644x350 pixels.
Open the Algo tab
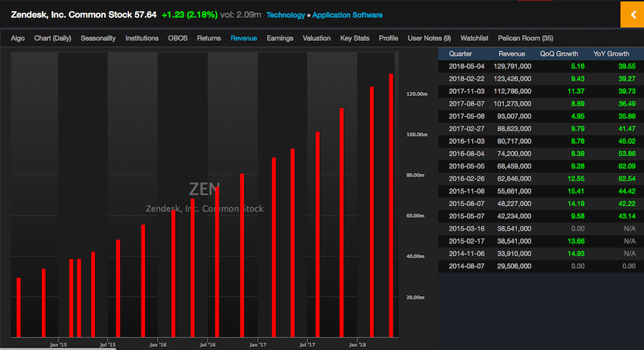(18, 38)
